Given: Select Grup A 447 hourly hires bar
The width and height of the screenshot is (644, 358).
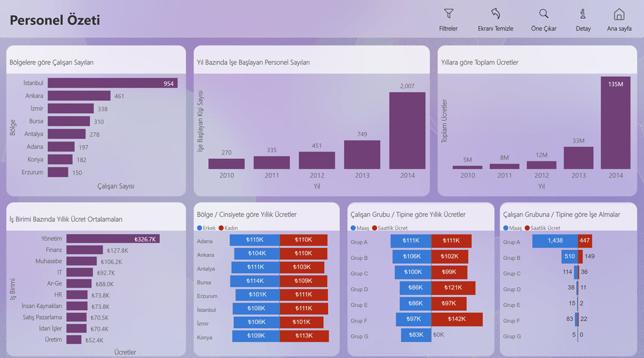Looking at the screenshot, I should [x=585, y=242].
